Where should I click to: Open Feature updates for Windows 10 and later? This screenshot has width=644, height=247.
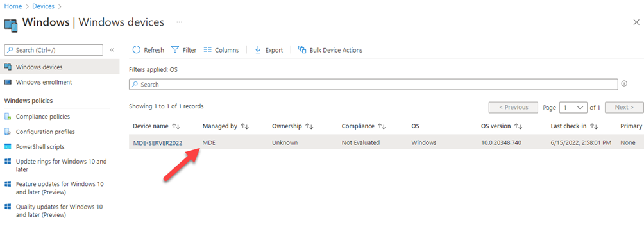(60, 188)
